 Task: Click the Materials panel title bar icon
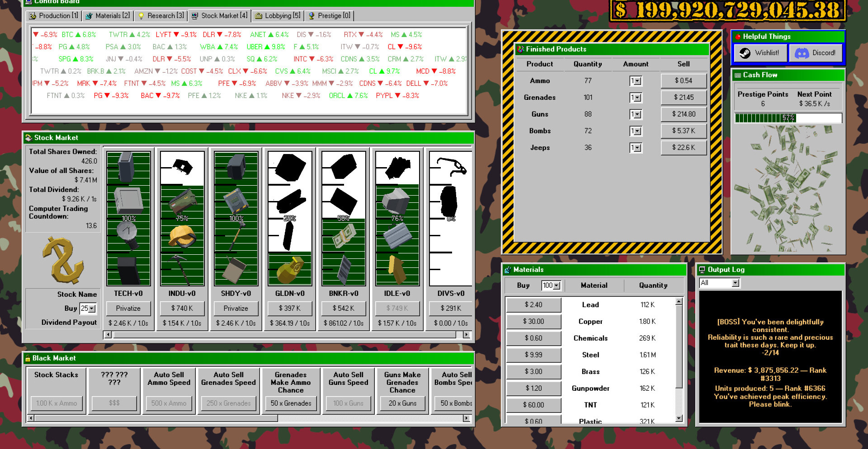click(508, 270)
